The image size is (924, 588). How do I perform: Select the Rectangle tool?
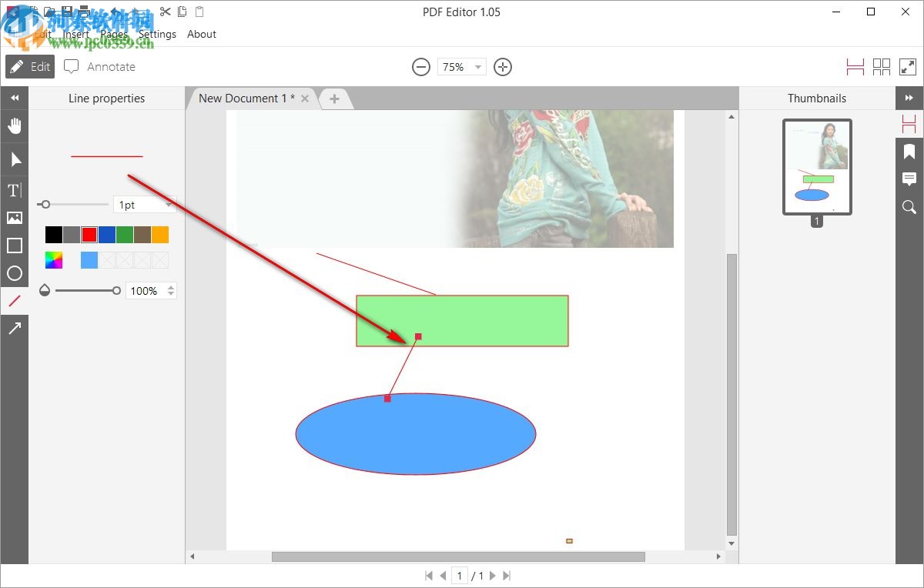click(15, 246)
